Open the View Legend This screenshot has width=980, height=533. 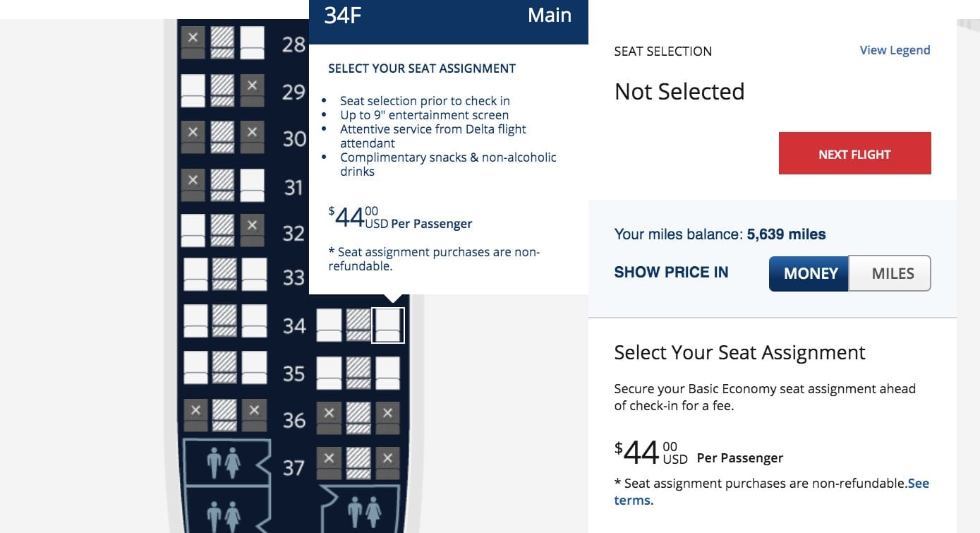[895, 49]
